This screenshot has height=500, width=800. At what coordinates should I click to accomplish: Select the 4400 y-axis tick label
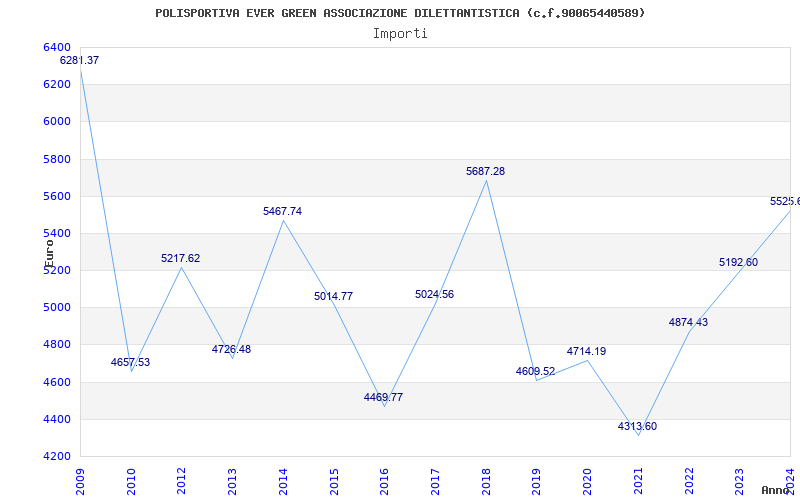(x=57, y=419)
